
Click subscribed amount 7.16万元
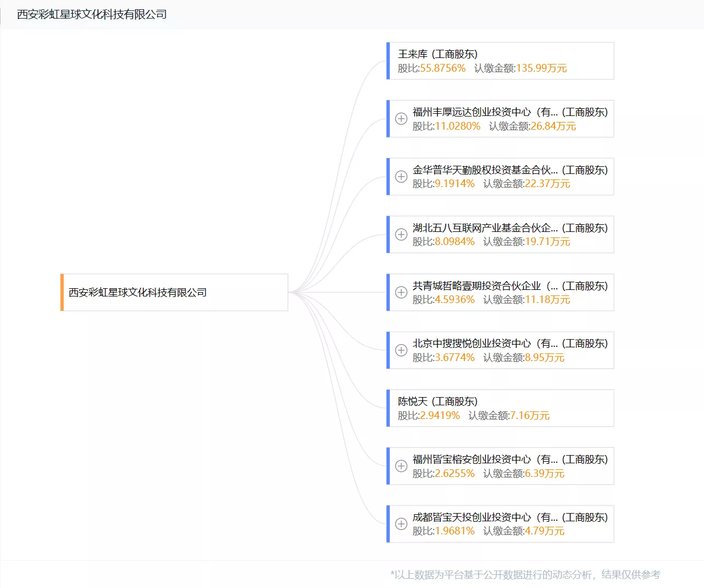530,416
